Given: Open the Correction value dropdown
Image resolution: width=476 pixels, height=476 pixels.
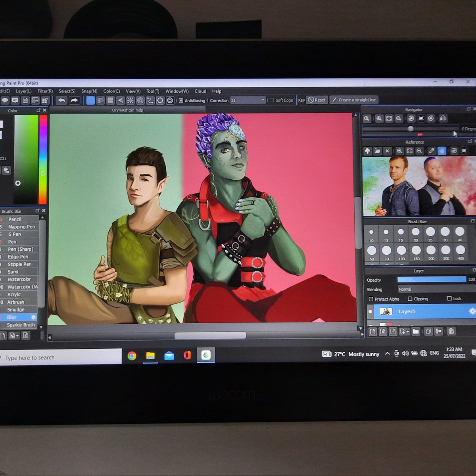Looking at the screenshot, I should pos(263,100).
